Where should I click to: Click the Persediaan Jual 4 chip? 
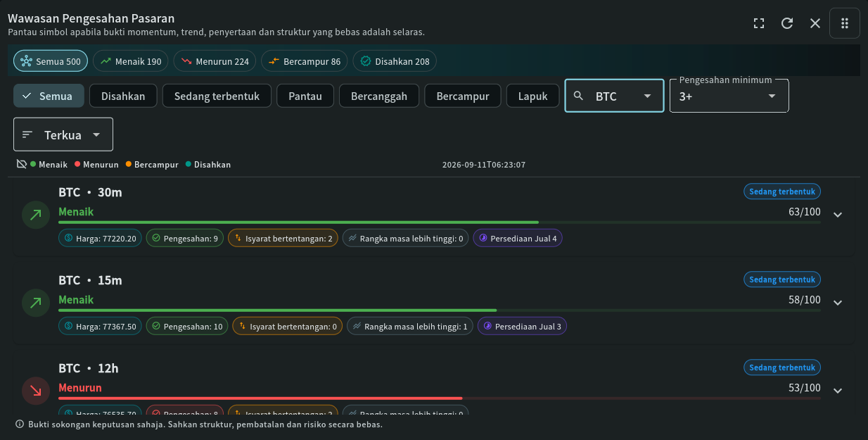coord(518,239)
